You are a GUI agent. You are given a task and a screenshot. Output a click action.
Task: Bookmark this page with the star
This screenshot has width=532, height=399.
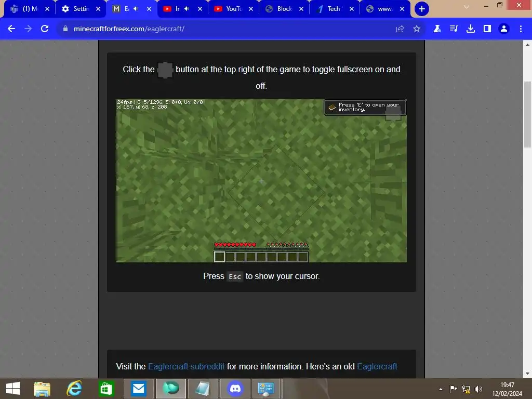point(417,29)
